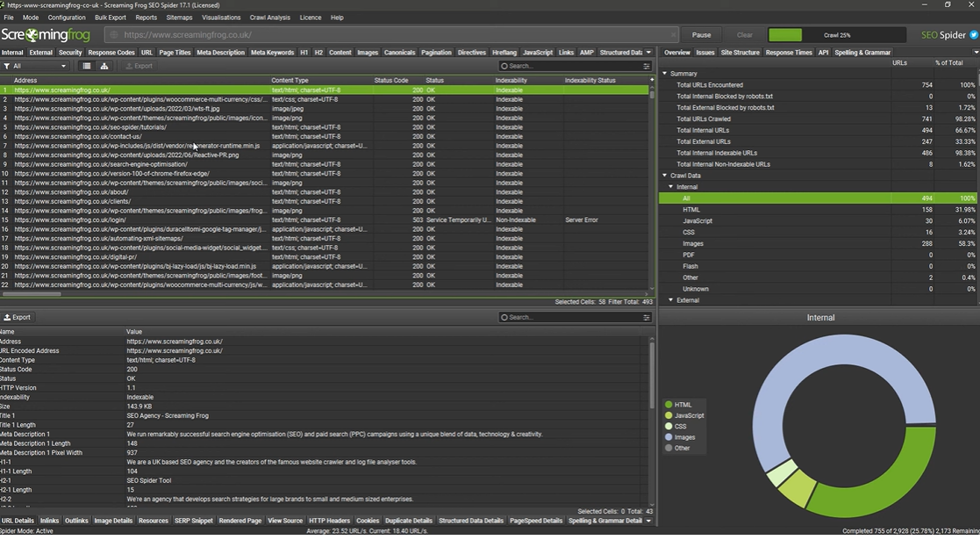The width and height of the screenshot is (980, 540).
Task: Select the digital-pr URL row
Action: tap(325, 256)
